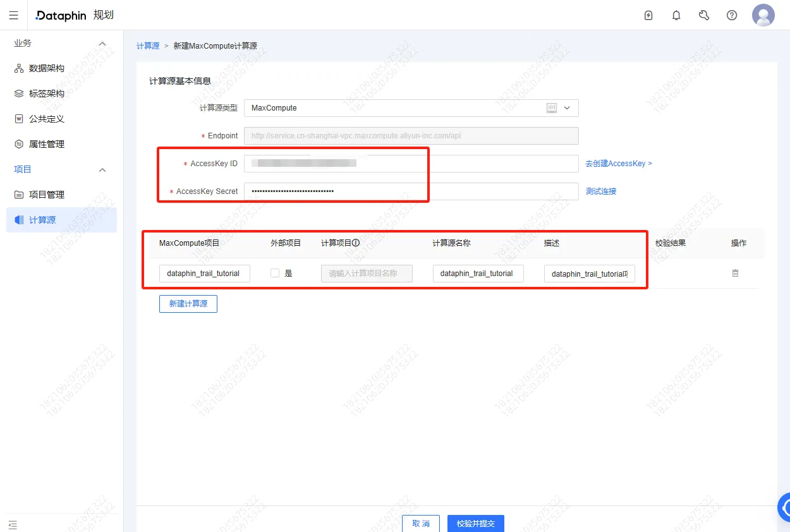Focus the AccessKey ID input field
This screenshot has width=790, height=532.
pos(411,164)
